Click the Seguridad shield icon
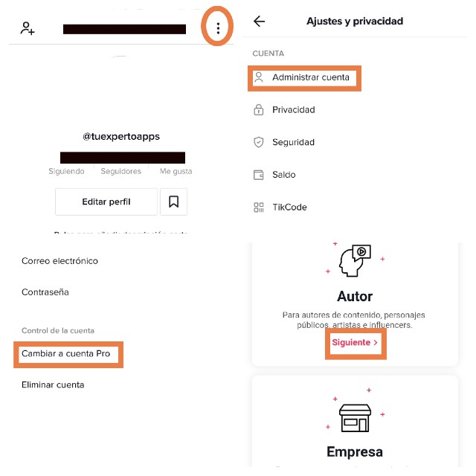476x476 pixels. pos(259,142)
